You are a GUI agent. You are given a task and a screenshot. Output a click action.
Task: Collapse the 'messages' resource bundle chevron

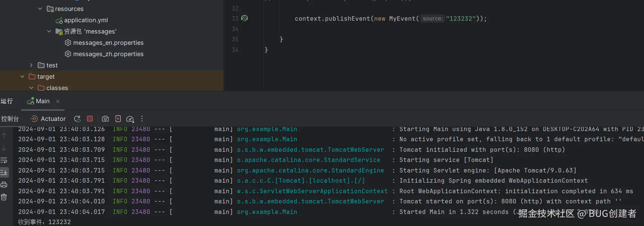point(49,31)
